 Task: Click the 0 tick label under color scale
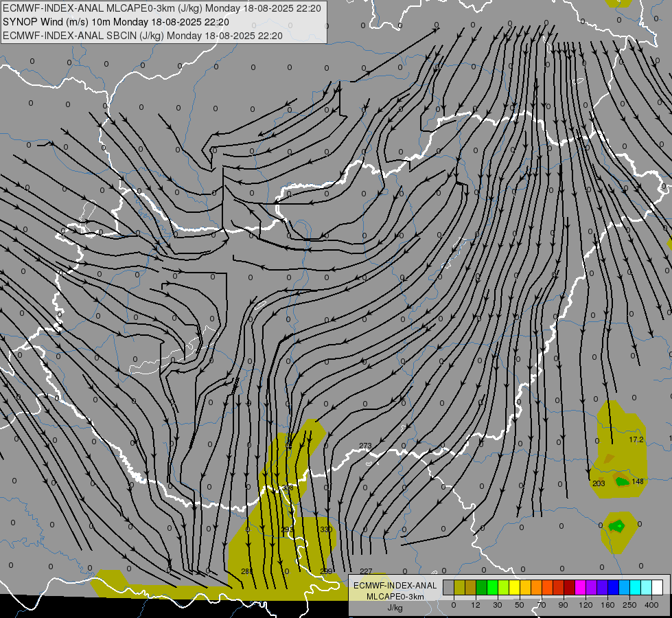[x=454, y=605]
